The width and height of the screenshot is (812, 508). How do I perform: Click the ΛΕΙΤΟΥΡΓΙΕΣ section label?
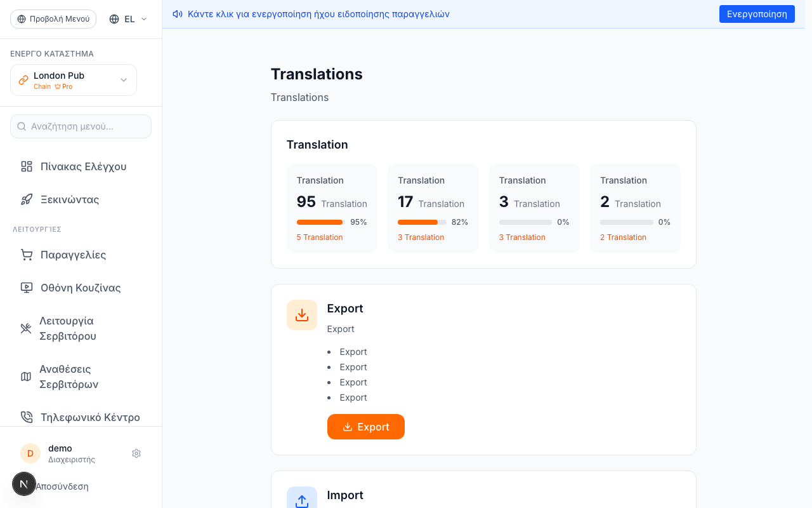coord(37,229)
